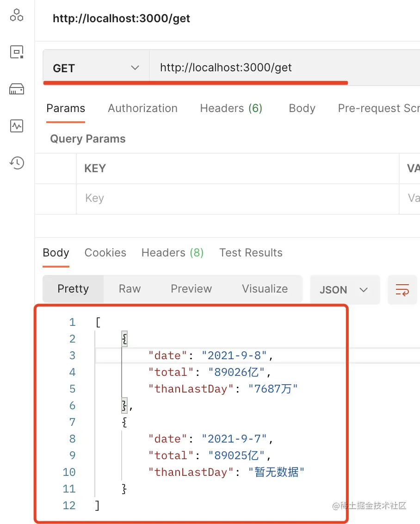The width and height of the screenshot is (420, 524).
Task: Click the closing bracket on line 12
Action: [x=97, y=505]
